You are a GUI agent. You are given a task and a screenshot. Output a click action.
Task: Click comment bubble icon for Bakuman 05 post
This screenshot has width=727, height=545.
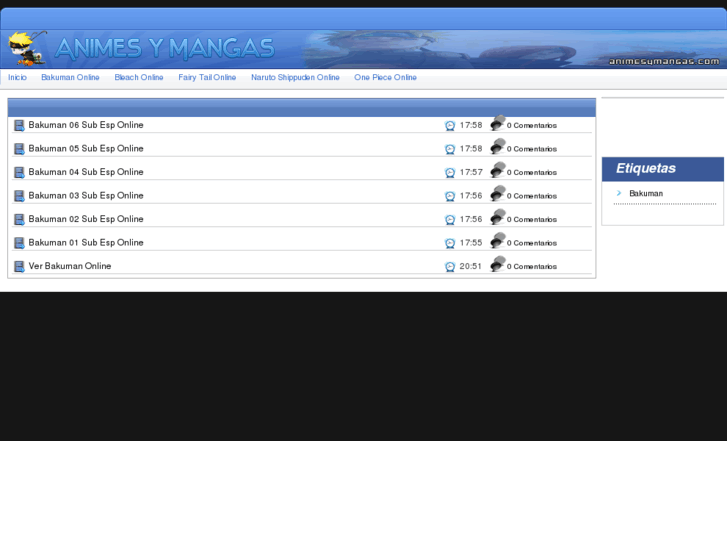click(497, 147)
